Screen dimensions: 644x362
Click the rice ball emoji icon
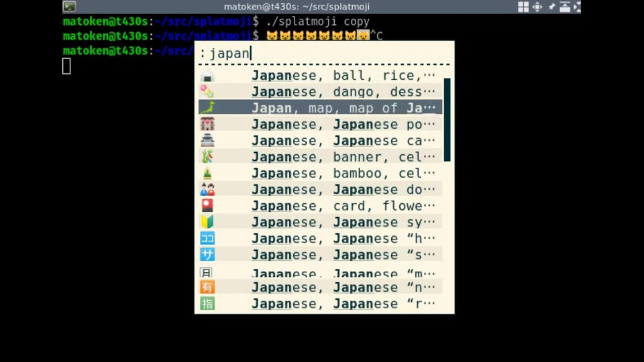207,76
